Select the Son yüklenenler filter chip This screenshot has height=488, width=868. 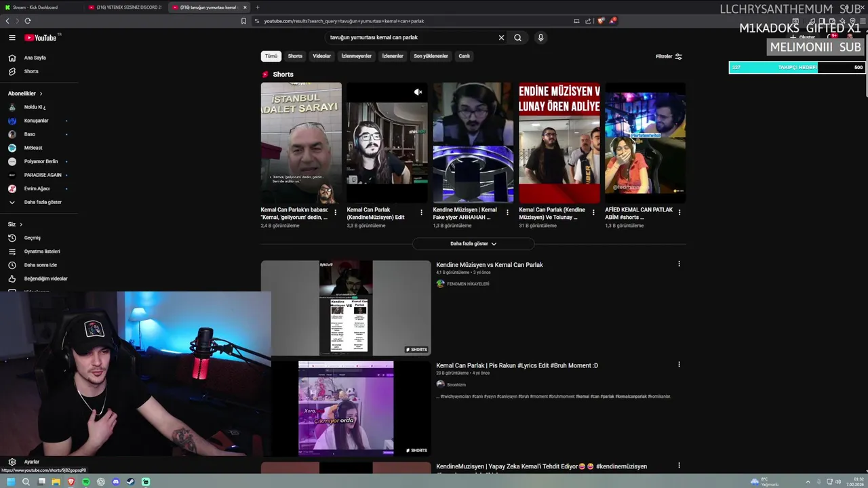pos(431,56)
